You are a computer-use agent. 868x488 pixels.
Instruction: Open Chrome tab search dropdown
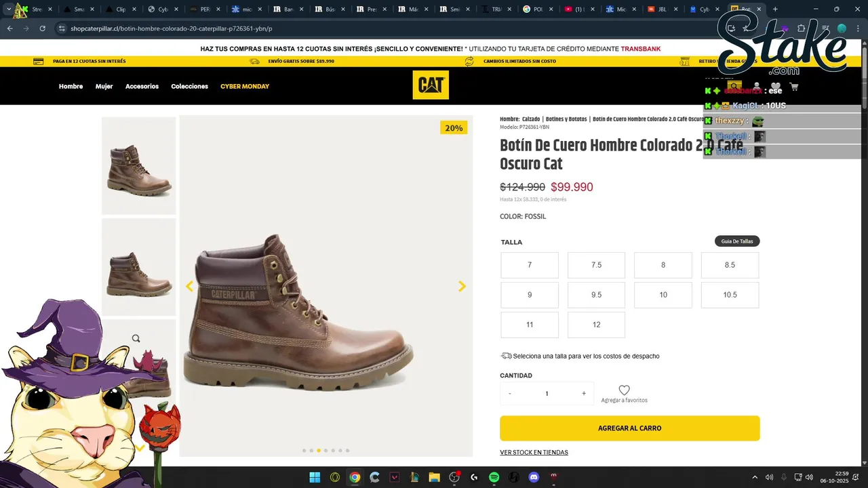[8, 9]
